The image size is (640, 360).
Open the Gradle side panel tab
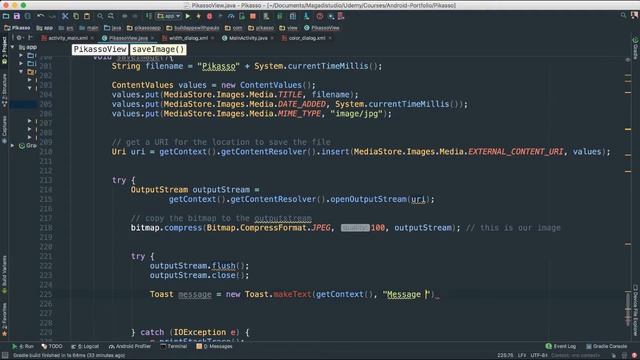[x=635, y=48]
